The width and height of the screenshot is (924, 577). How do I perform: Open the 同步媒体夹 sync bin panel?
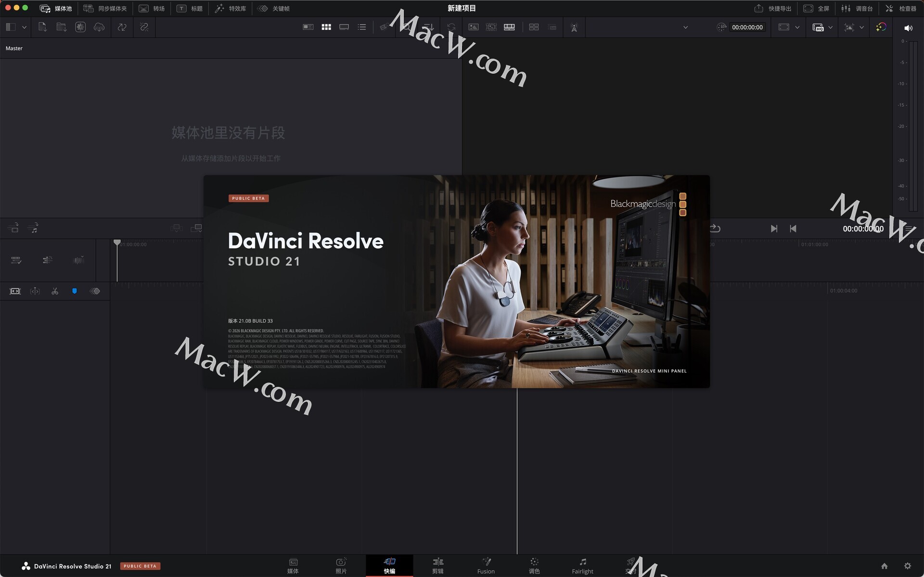pyautogui.click(x=105, y=9)
